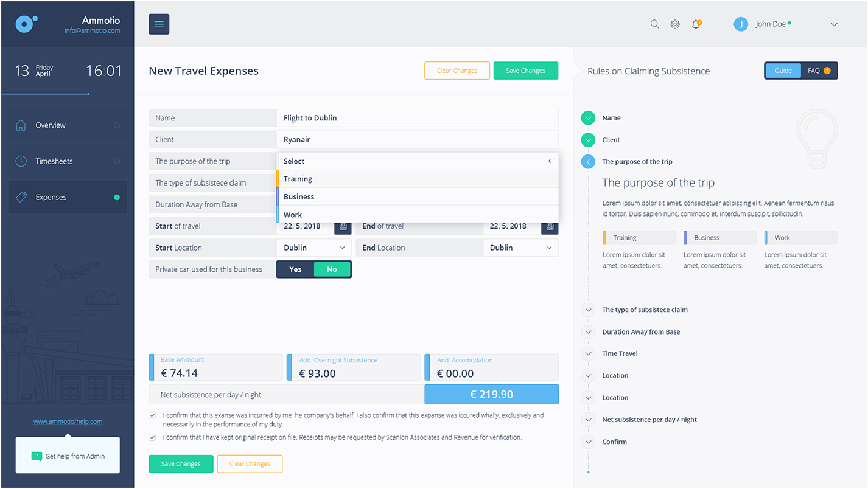Open the Start of travel calendar picker

coord(343,226)
